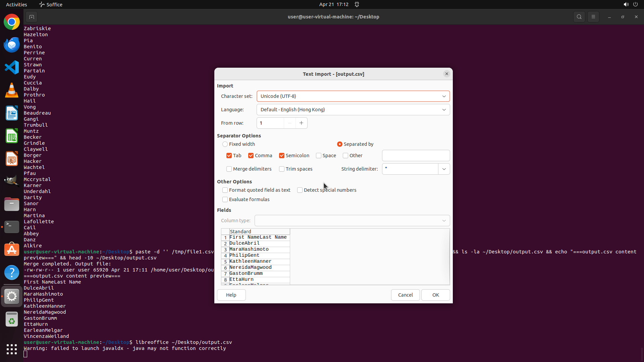Enable Detect special numbers option
Viewport: 644px width, 362px height.
[300, 190]
